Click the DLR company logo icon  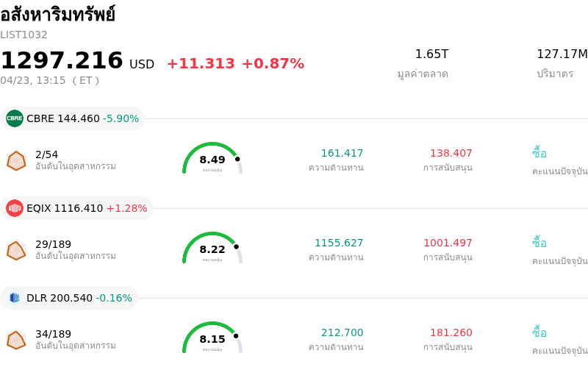point(15,298)
